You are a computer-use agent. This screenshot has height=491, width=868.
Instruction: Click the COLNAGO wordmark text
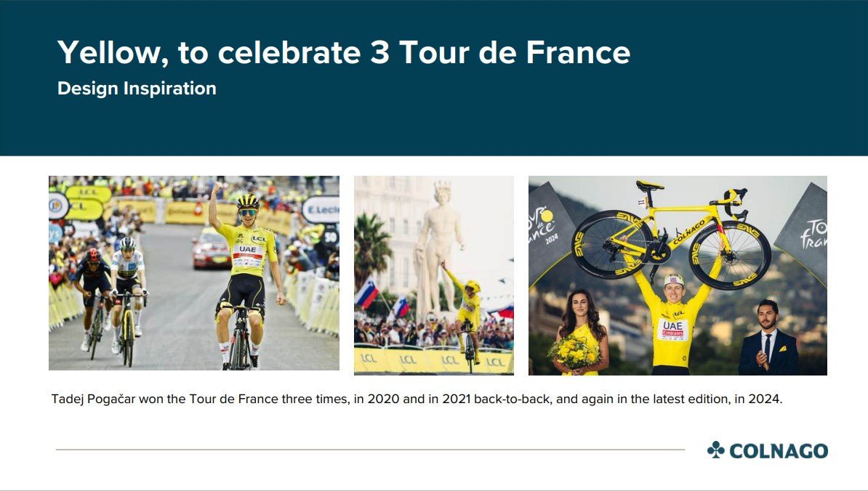[x=778, y=451]
